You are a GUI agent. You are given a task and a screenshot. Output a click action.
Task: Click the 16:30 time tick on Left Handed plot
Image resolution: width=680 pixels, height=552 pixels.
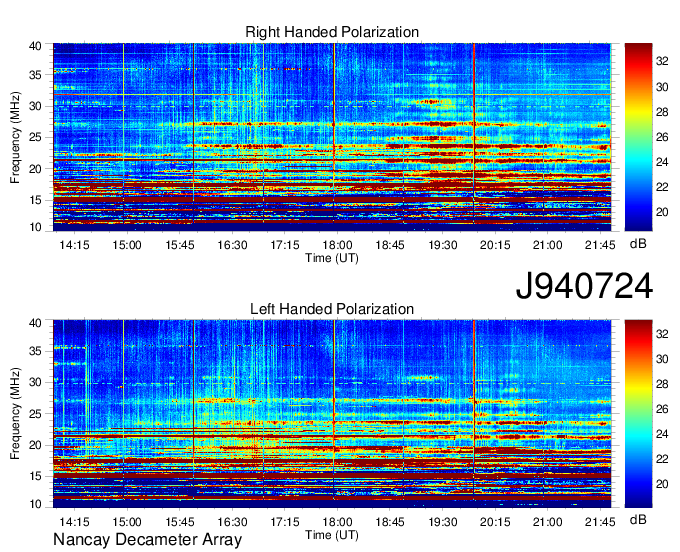pos(232,522)
